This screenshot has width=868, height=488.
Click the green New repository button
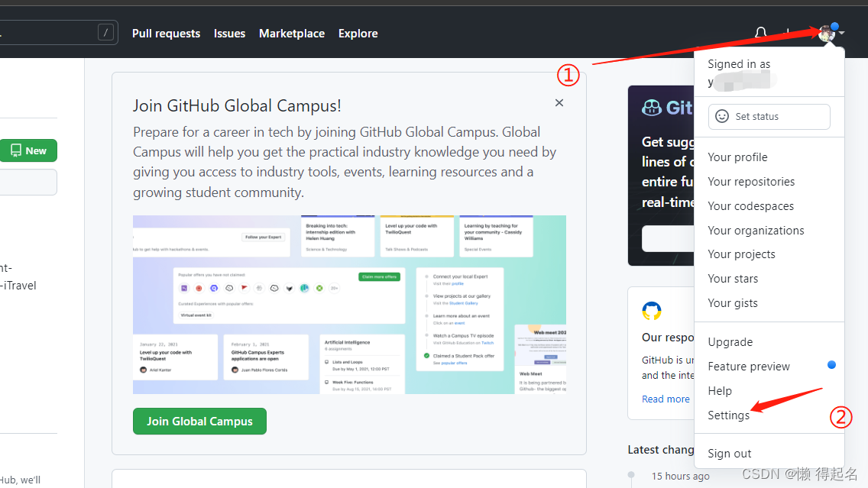pyautogui.click(x=28, y=150)
